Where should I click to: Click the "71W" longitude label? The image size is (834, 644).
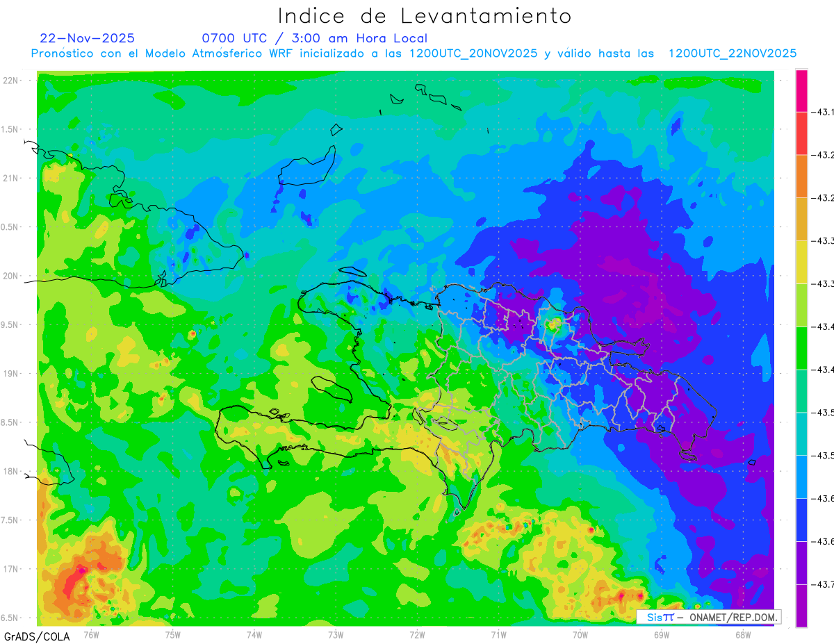498,634
